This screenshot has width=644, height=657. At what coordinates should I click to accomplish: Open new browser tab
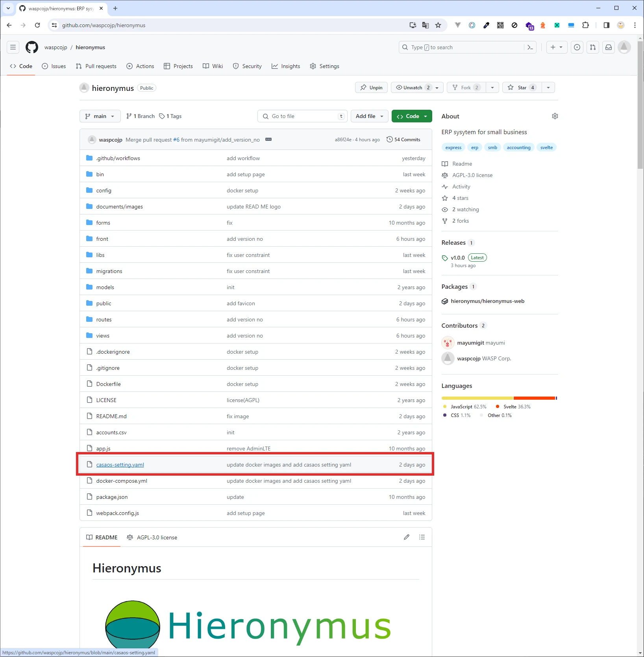[115, 8]
